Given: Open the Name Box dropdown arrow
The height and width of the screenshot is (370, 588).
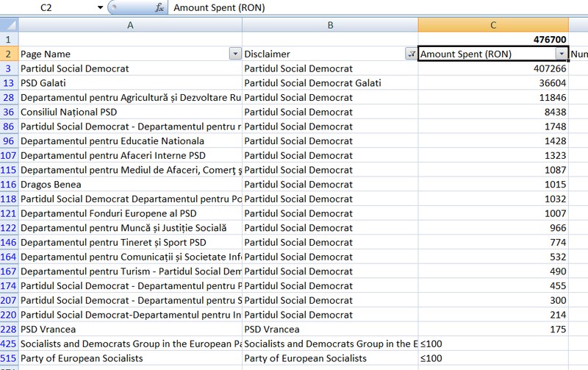Looking at the screenshot, I should (x=100, y=7).
